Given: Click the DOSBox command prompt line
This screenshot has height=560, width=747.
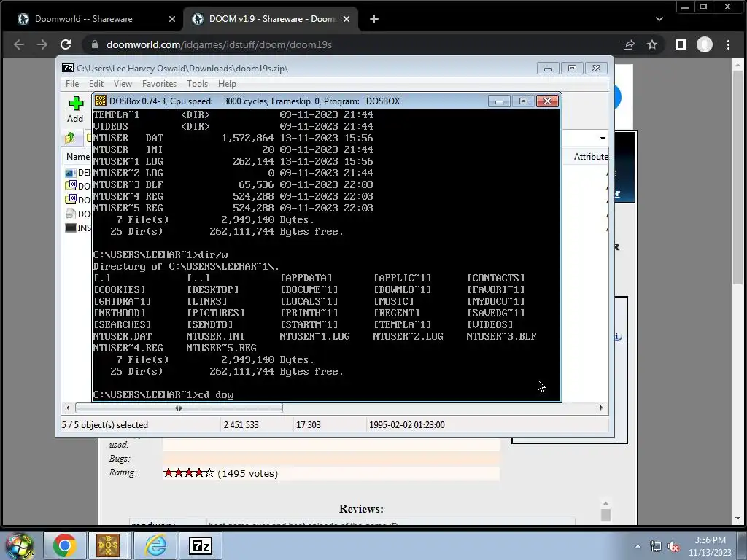Looking at the screenshot, I should point(163,394).
